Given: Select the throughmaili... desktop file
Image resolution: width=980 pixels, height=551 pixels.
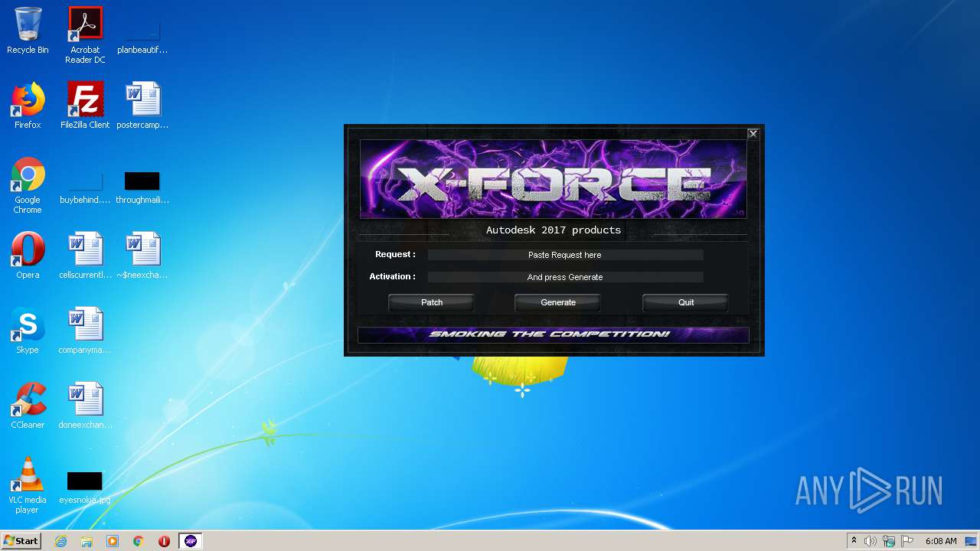Looking at the screenshot, I should [142, 188].
